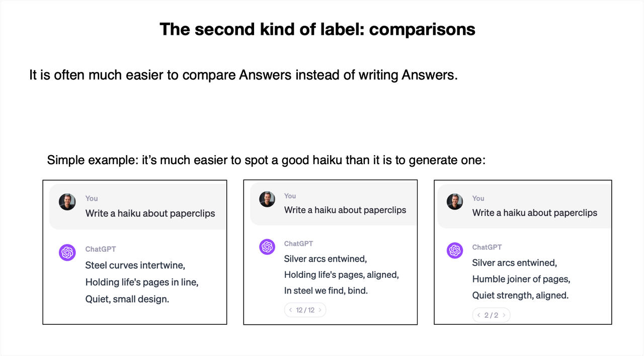Go to next response in 2/2 pager

click(504, 315)
